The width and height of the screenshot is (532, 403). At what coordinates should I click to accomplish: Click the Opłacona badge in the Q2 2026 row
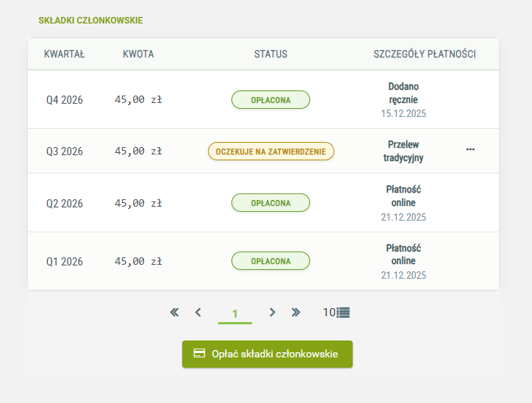270,203
